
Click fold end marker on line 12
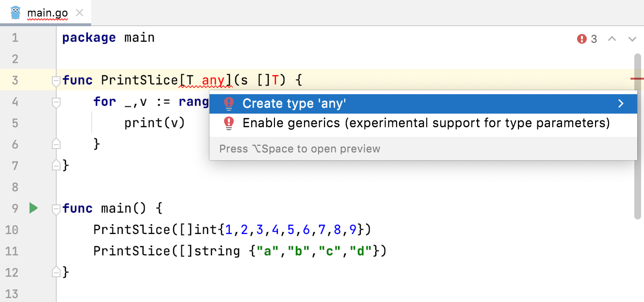[56, 272]
